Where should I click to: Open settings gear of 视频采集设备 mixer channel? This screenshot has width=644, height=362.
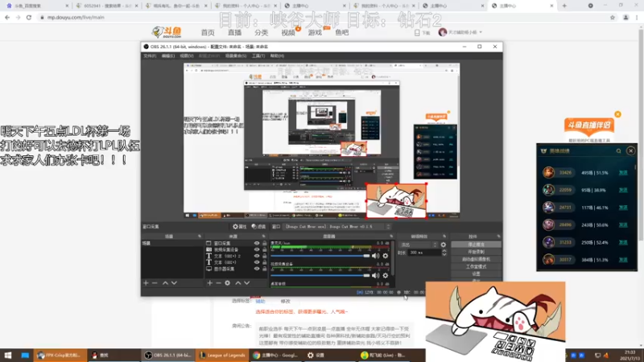click(x=386, y=275)
